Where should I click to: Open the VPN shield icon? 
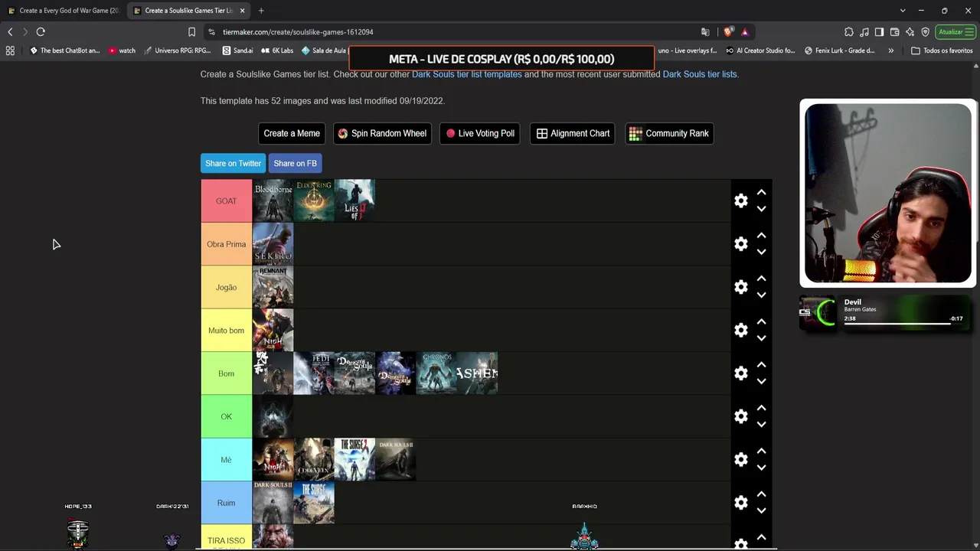[x=925, y=32]
